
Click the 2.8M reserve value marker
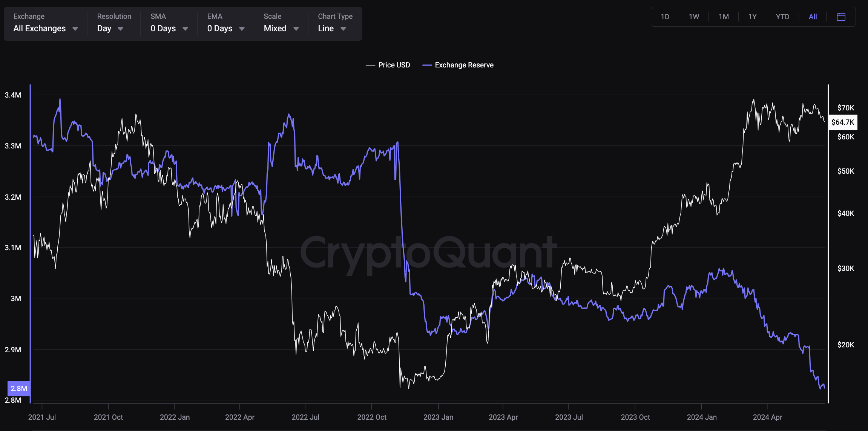click(x=19, y=388)
